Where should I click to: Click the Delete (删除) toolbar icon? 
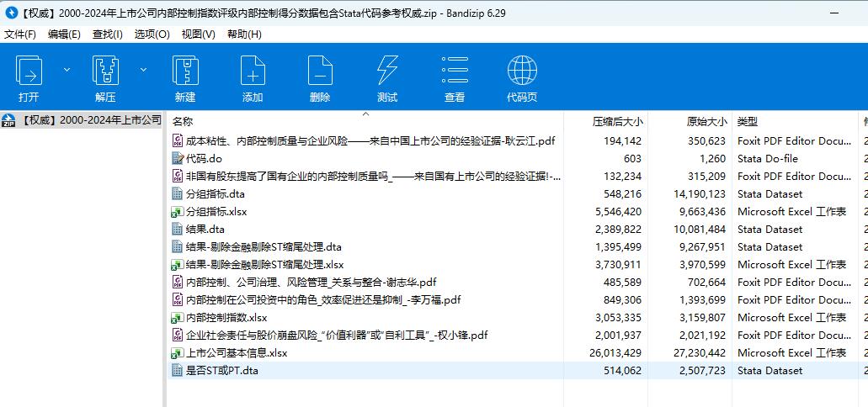click(320, 71)
